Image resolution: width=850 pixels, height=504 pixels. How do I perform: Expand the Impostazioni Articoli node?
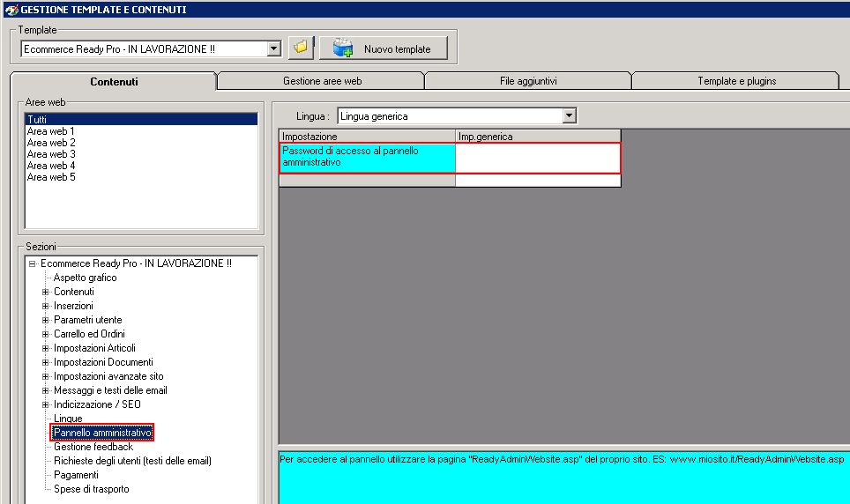click(x=46, y=348)
